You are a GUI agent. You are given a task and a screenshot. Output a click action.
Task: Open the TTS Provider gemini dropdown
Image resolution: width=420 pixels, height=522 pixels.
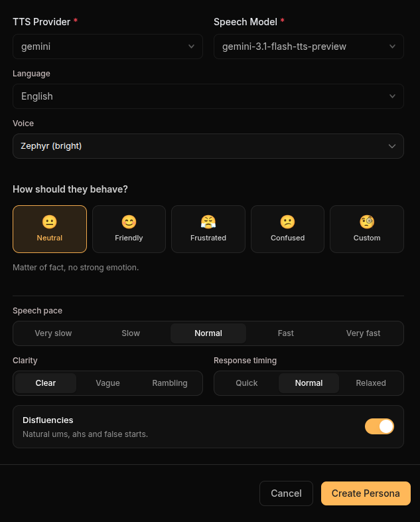(x=107, y=46)
